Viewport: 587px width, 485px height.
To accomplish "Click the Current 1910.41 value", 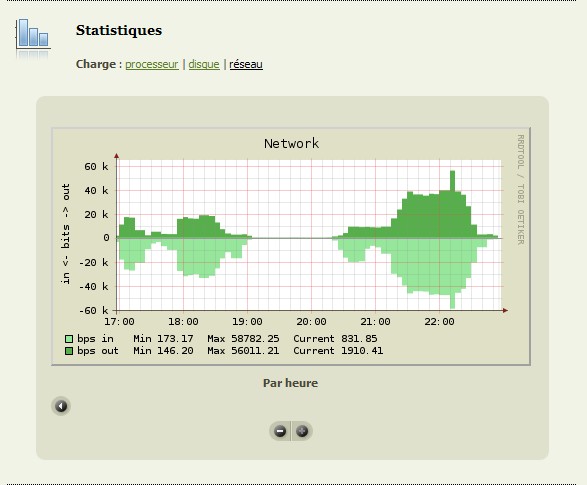I will coord(338,351).
